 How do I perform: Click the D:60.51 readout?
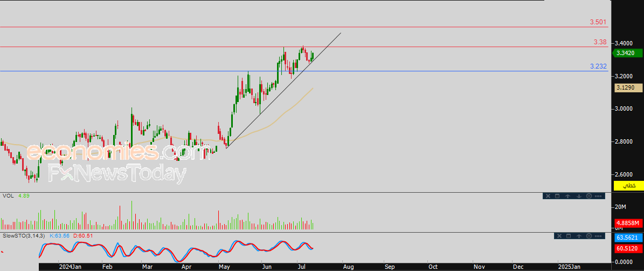(83, 235)
